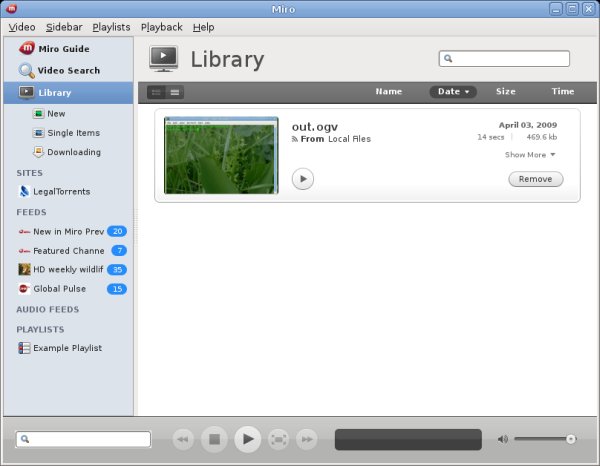Click the Example Playlist icon
The image size is (600, 466).
(24, 348)
